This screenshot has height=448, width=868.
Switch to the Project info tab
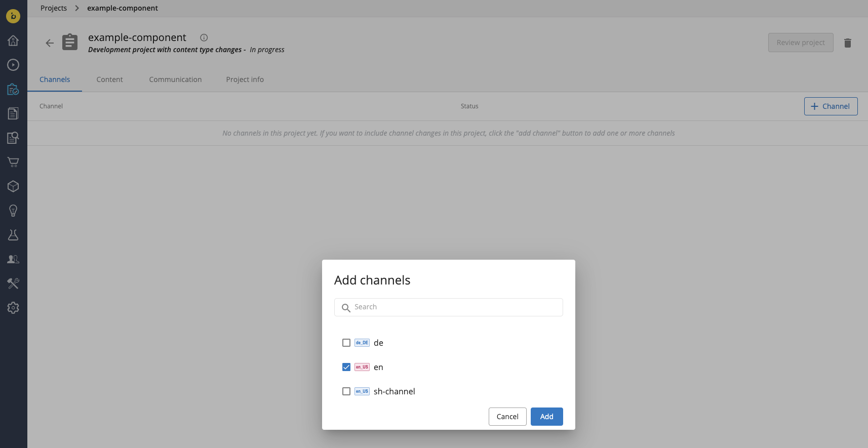click(x=245, y=79)
